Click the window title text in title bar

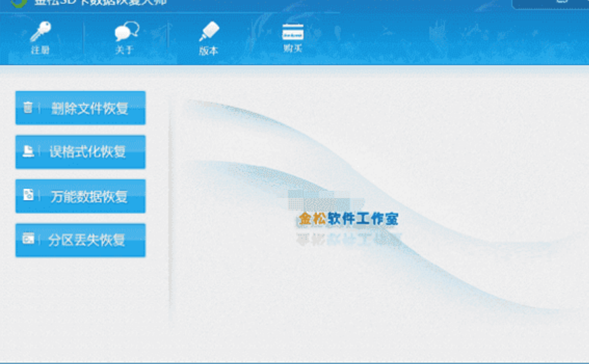tap(100, 3)
